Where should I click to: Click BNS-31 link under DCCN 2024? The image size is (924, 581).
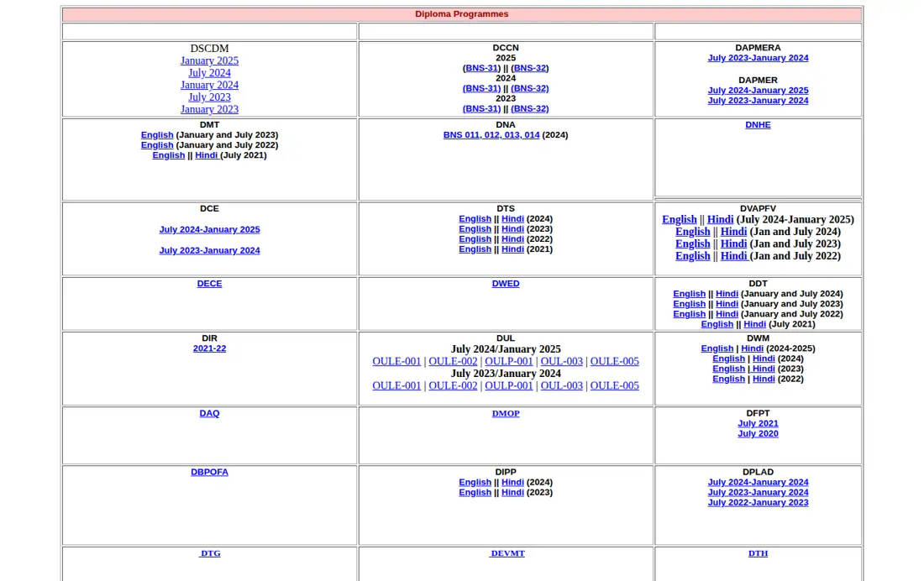tap(481, 88)
